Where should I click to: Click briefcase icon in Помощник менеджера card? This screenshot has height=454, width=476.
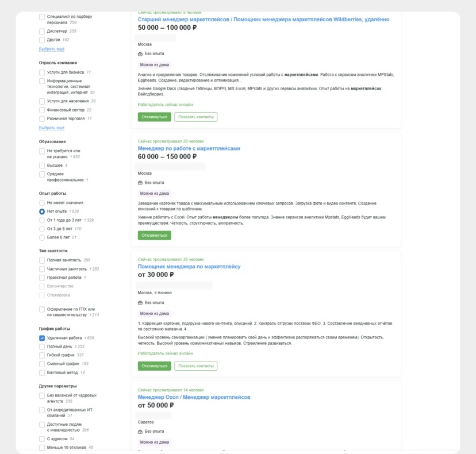tap(140, 302)
